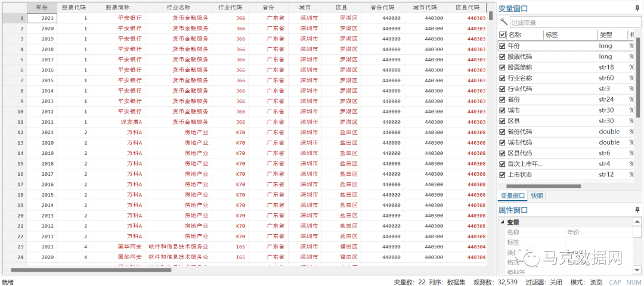Screen dimensions: 644x286
Task: Toggle the select-all checkbox beside 名称 header
Action: pos(502,35)
